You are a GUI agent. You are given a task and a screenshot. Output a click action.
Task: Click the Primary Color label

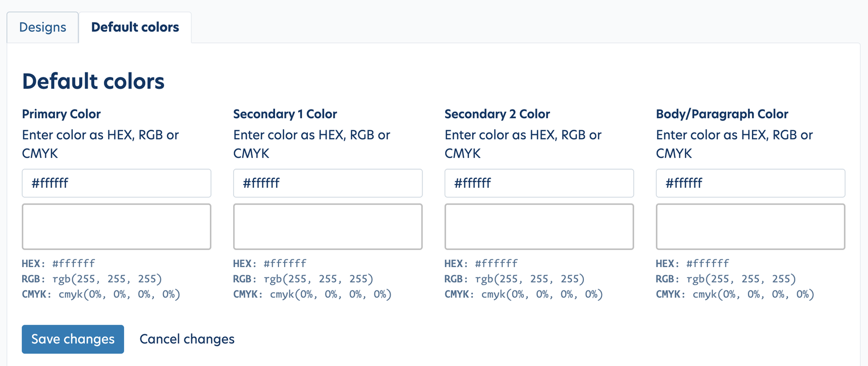62,114
